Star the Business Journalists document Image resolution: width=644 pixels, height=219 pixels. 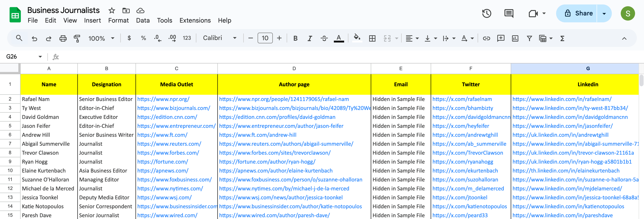click(112, 11)
